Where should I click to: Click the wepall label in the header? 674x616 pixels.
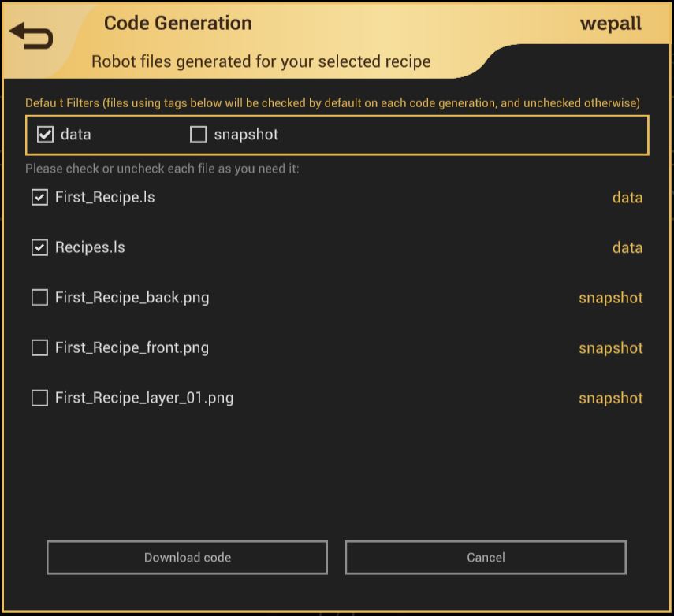(x=610, y=24)
